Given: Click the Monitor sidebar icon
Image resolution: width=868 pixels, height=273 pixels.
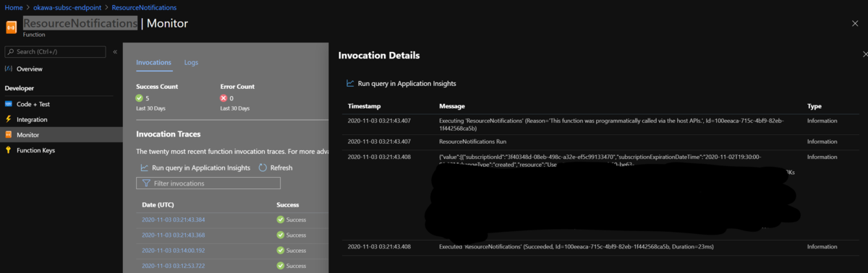Looking at the screenshot, I should tap(9, 135).
